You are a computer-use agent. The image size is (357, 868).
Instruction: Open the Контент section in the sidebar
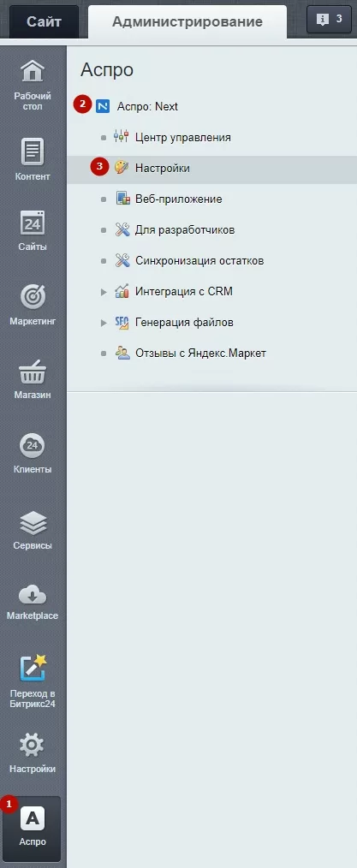pyautogui.click(x=32, y=159)
